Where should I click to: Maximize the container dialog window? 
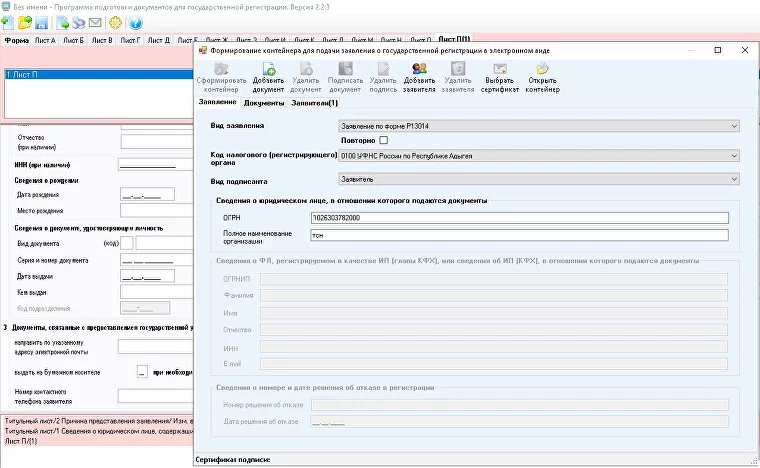click(x=718, y=50)
